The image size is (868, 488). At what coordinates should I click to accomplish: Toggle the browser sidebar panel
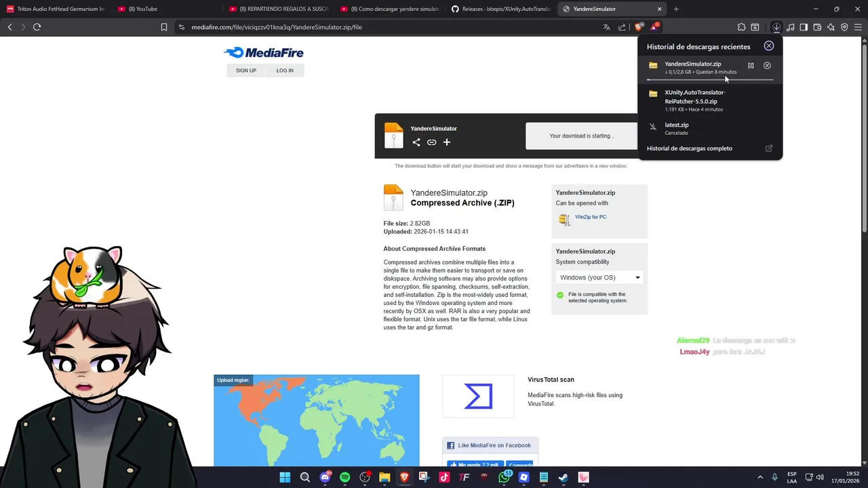coord(804,27)
